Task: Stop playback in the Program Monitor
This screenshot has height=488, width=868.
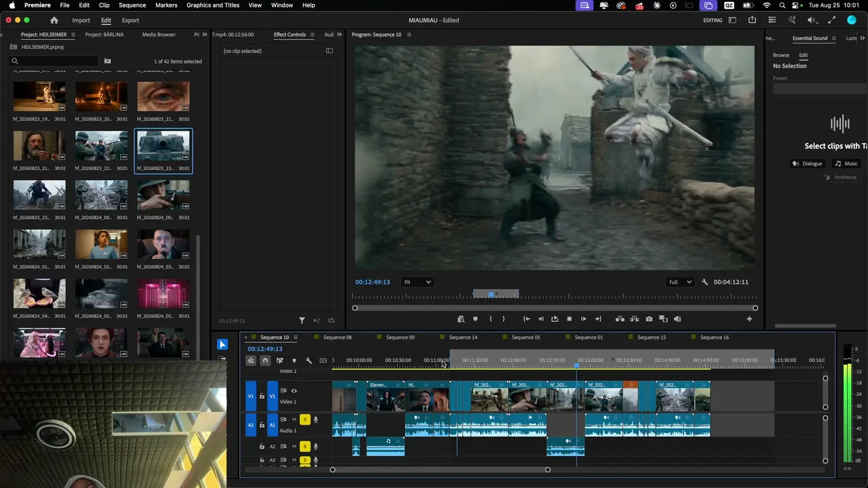Action: [x=569, y=319]
